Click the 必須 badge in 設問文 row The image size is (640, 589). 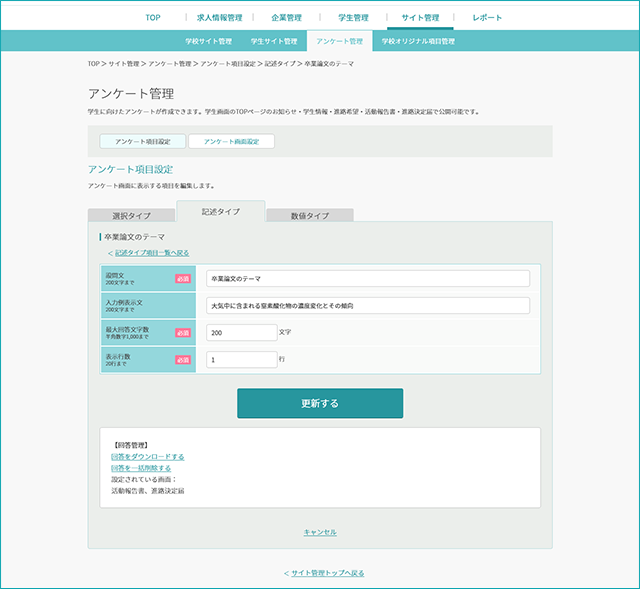click(183, 279)
